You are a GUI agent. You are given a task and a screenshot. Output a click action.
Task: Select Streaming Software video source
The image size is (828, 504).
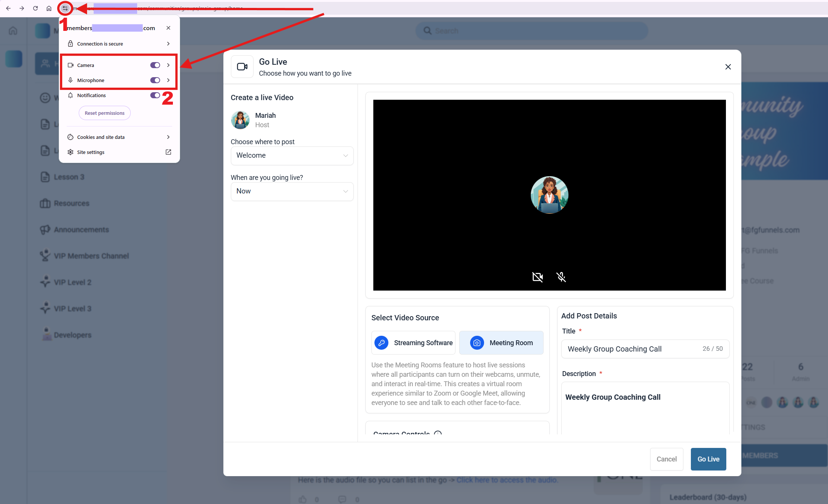[x=413, y=343]
